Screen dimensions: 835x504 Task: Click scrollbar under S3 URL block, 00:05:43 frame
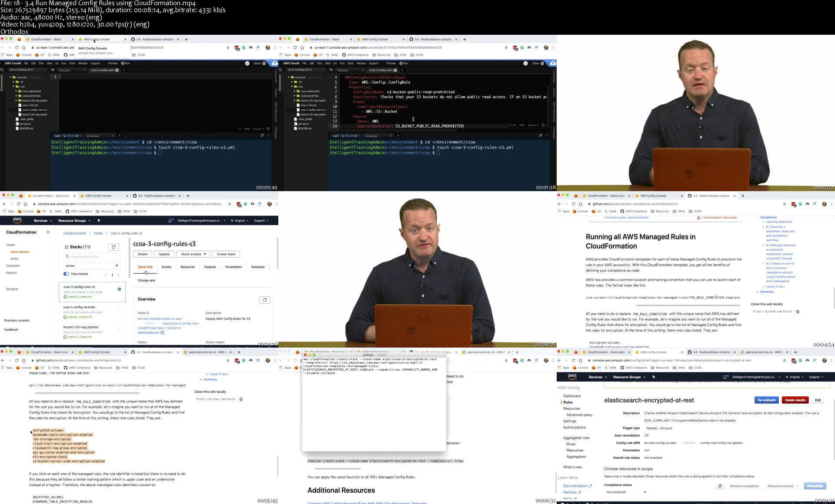[x=87, y=393]
